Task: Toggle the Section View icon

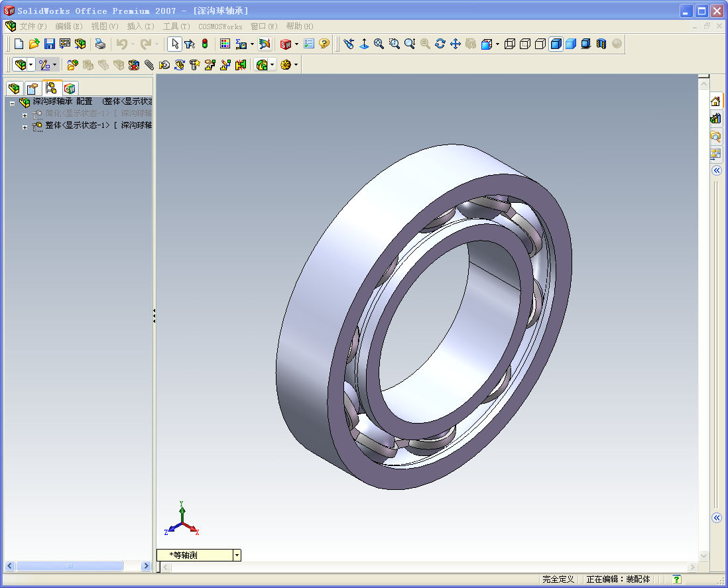Action: click(601, 44)
